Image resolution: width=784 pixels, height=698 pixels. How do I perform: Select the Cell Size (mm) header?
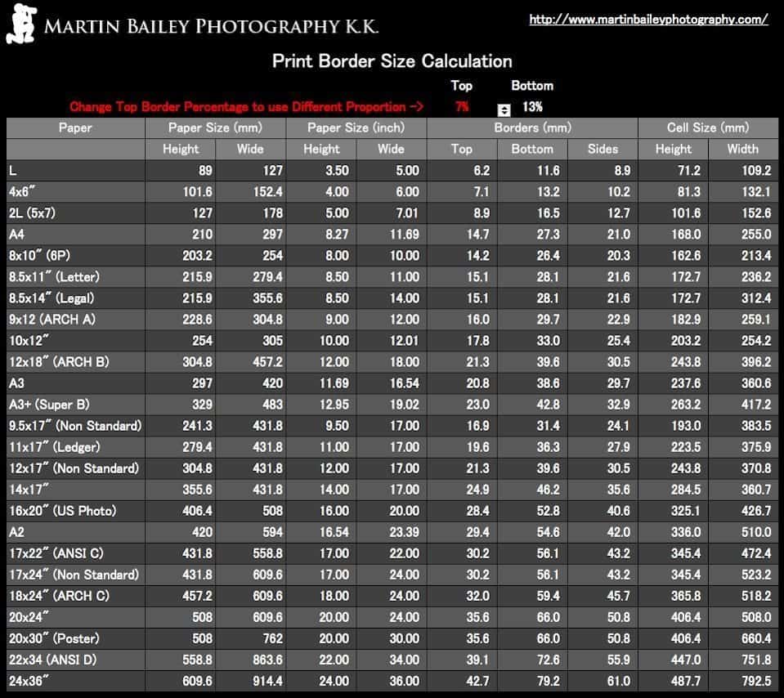tap(707, 128)
